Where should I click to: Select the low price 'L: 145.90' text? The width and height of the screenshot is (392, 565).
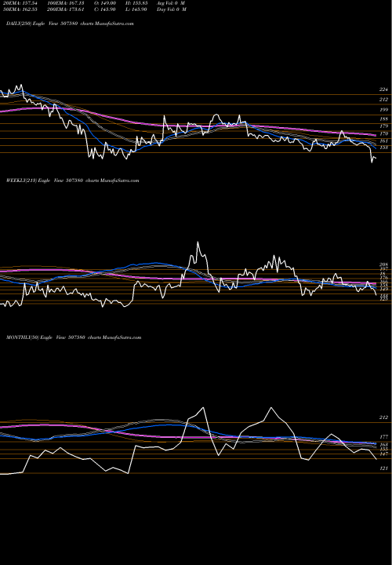[135, 9]
